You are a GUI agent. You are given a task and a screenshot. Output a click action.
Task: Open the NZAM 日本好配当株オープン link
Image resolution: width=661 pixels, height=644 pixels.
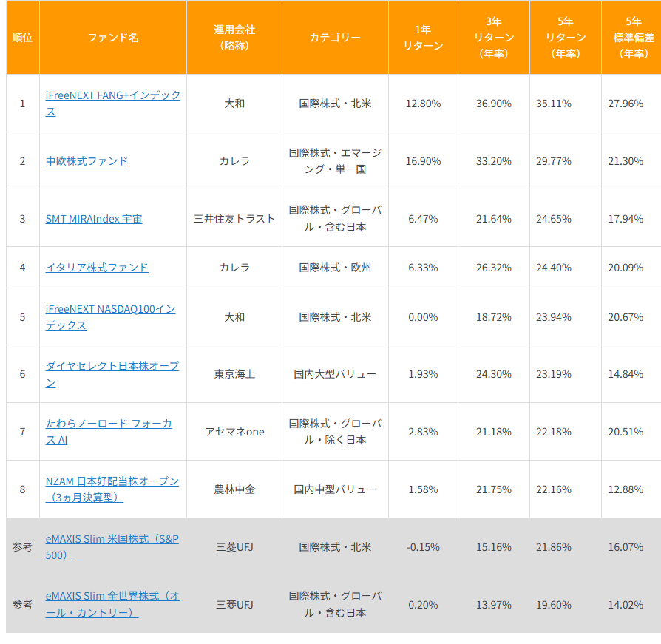112,489
